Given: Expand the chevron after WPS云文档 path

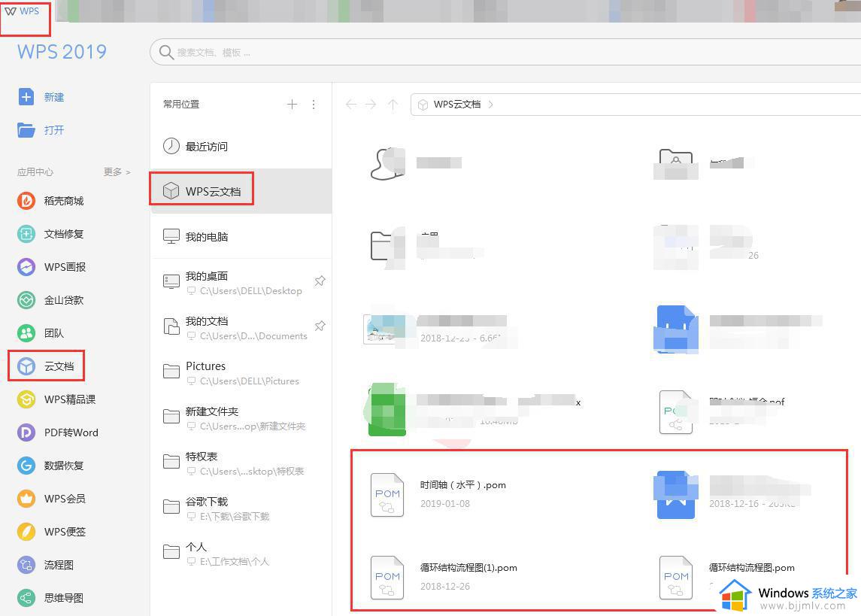Looking at the screenshot, I should click(x=491, y=105).
